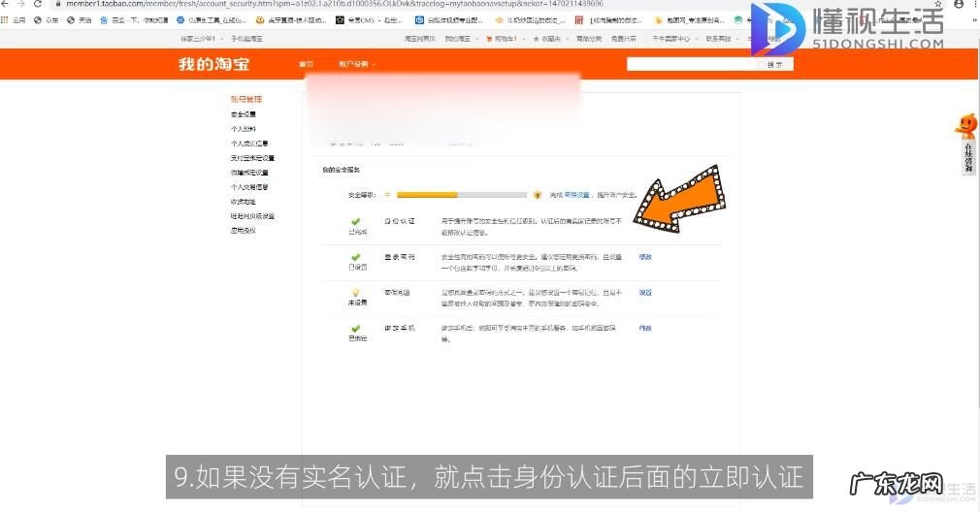Open 支付宝绑定设置 in the sidebar
980x512 pixels.
pyautogui.click(x=252, y=158)
